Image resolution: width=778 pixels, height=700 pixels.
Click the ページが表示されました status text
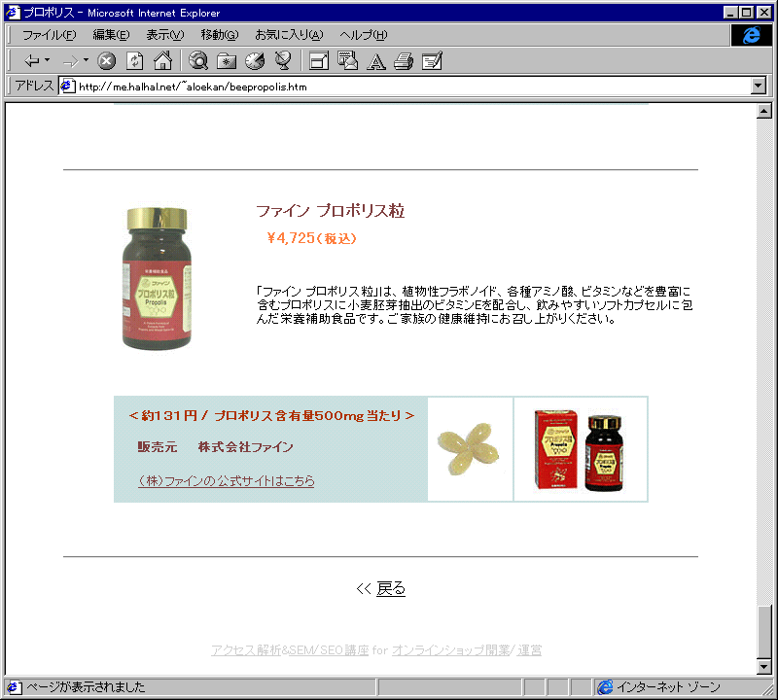[86, 687]
